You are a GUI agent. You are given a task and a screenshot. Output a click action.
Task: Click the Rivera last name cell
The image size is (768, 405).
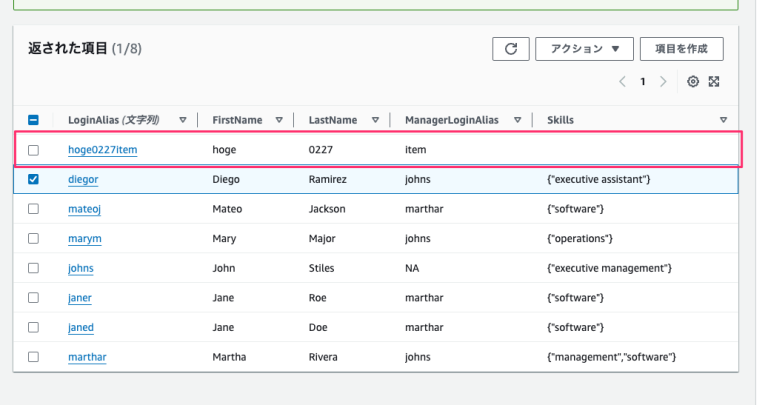tap(323, 357)
